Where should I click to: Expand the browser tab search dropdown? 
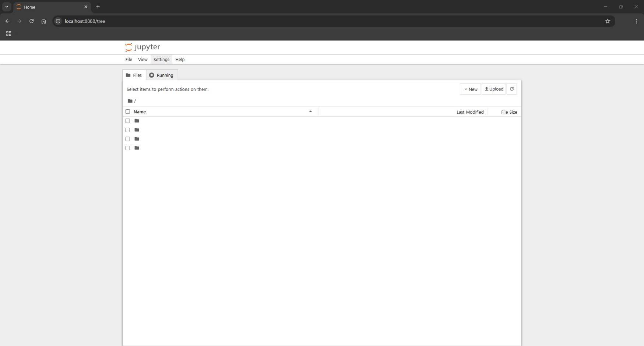[7, 7]
